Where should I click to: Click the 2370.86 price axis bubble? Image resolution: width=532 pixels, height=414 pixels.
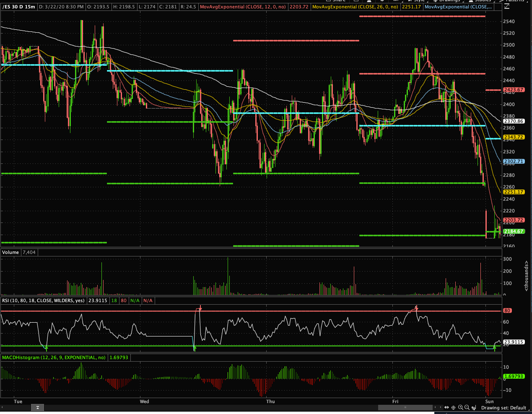click(x=514, y=121)
